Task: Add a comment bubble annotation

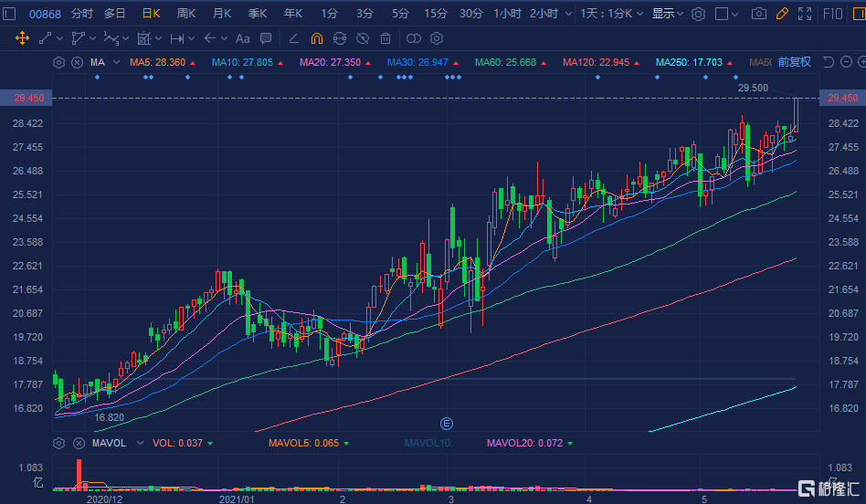Action: click(x=265, y=38)
